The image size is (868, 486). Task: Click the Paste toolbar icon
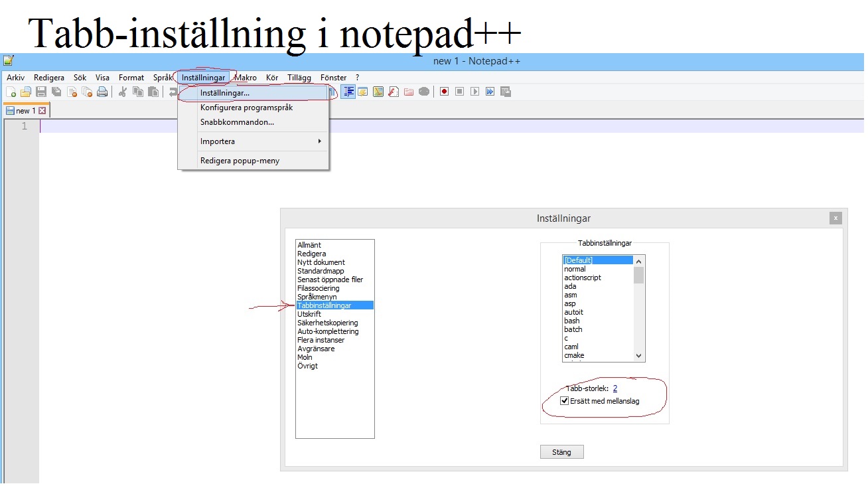click(x=153, y=92)
